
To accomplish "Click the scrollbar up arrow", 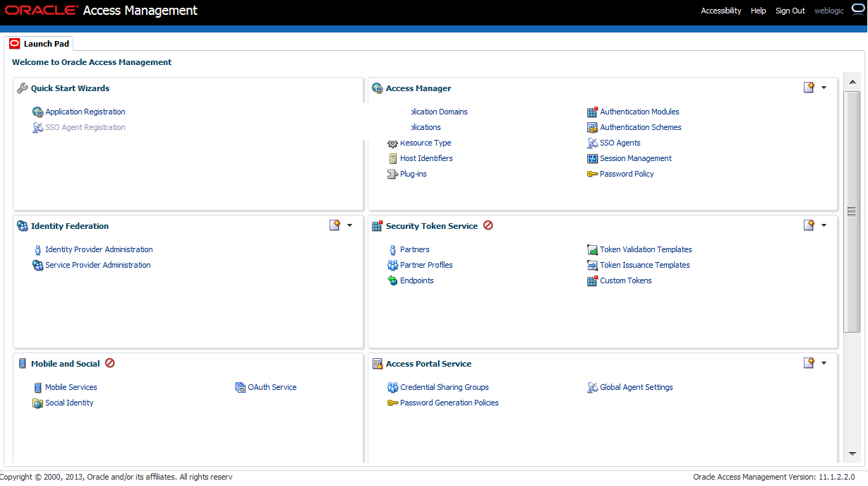I will [852, 81].
